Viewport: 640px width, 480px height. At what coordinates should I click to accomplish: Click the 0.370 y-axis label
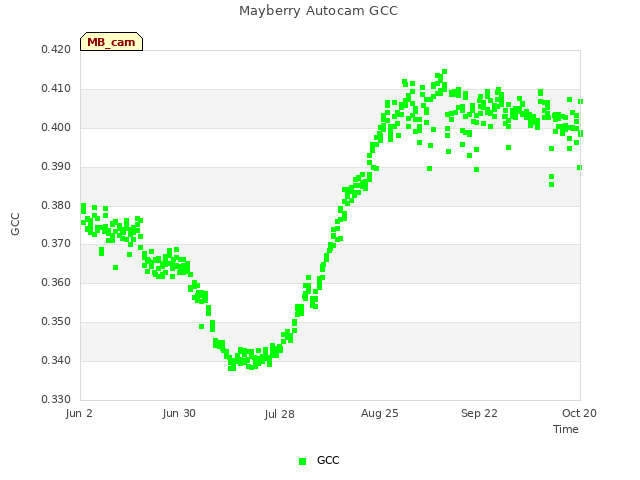56,244
